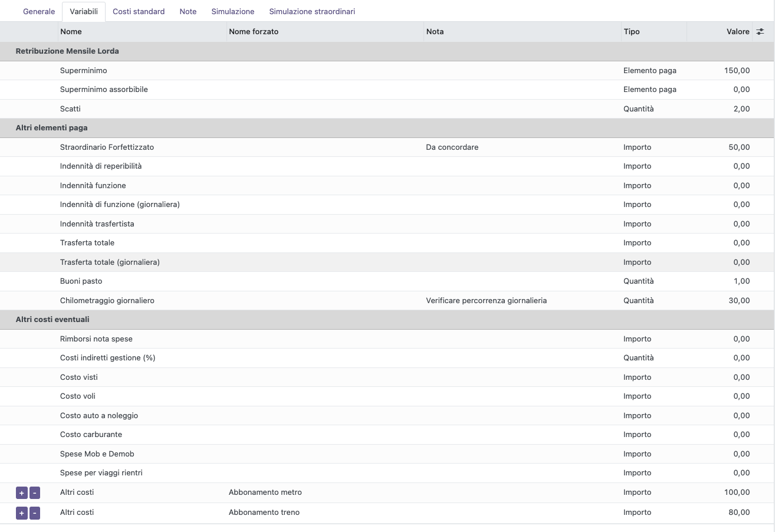Open the Costi standard tab
This screenshot has width=775, height=532.
[x=139, y=12]
